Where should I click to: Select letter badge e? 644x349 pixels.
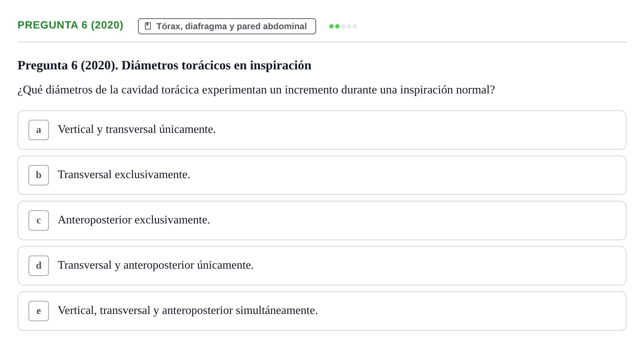39,311
